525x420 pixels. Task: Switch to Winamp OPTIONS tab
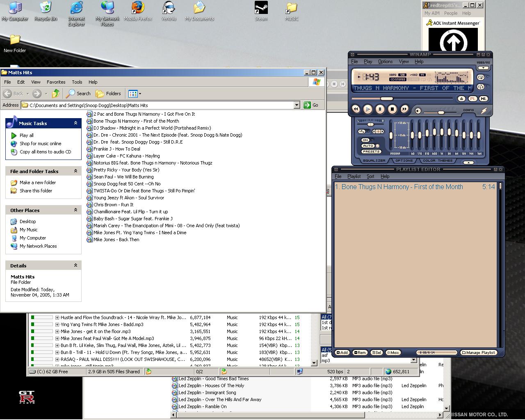coord(404,160)
